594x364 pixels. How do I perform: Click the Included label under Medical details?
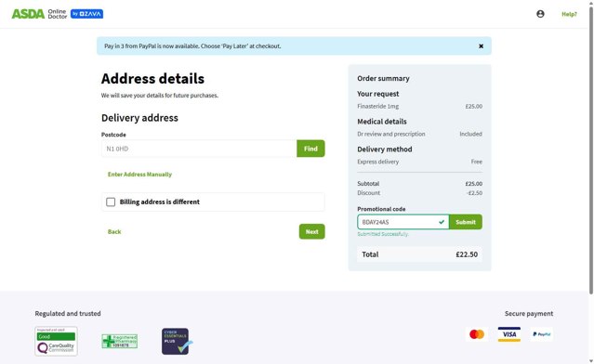(471, 134)
